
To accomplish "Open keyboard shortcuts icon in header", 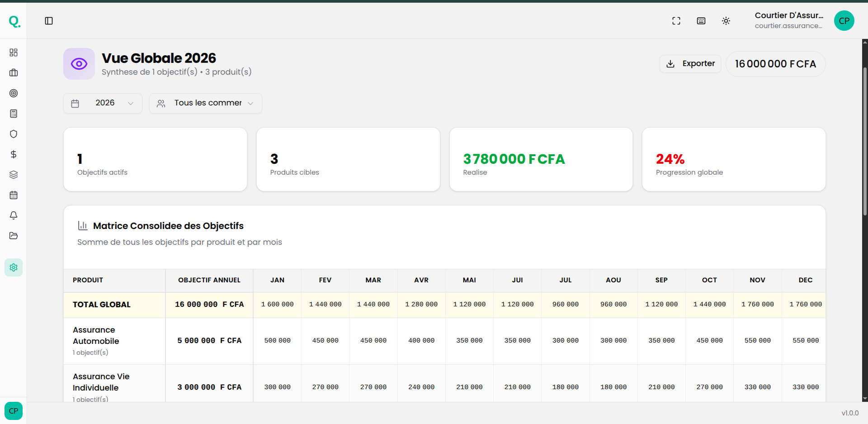I will (701, 21).
